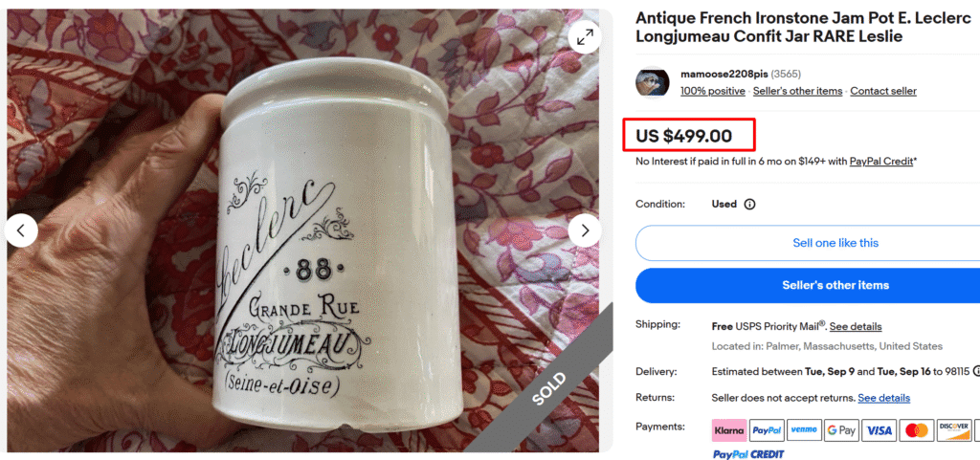This screenshot has width=980, height=460.
Task: Click the PayPal Credit logo under payments
Action: coord(748,453)
